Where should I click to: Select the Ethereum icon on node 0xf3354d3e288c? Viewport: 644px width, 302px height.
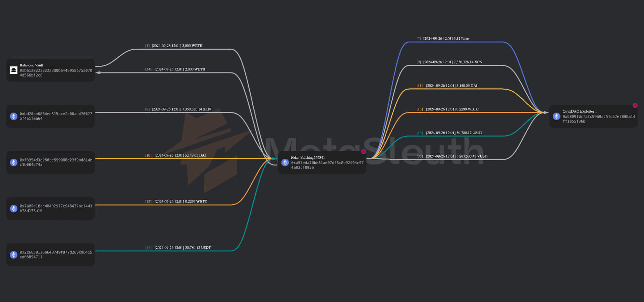tap(13, 162)
